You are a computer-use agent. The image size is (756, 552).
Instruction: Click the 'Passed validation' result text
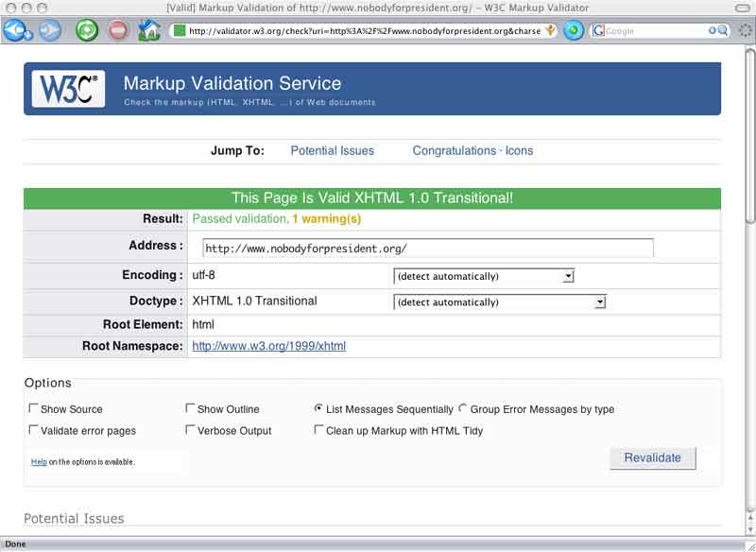(239, 219)
